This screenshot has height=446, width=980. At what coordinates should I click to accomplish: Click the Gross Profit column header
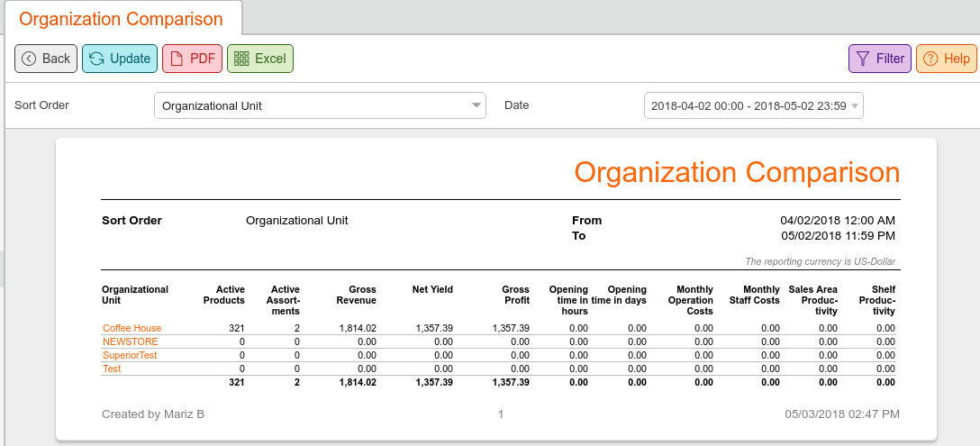tap(515, 295)
